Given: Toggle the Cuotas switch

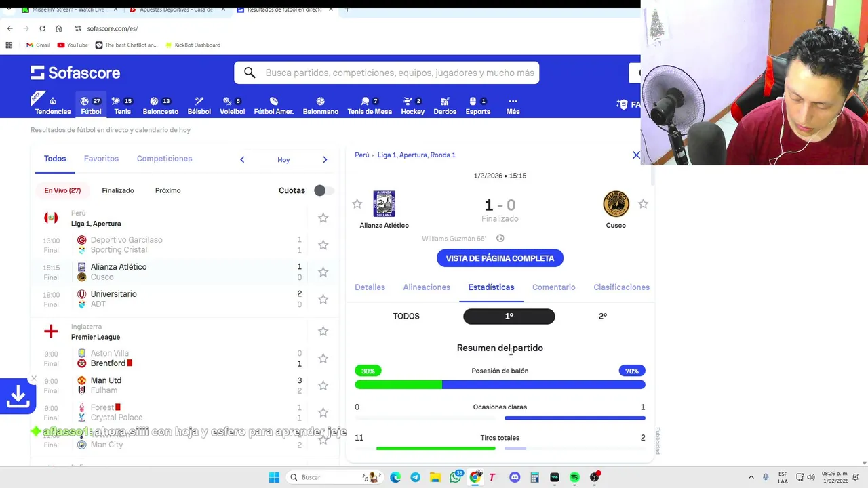Looking at the screenshot, I should tap(323, 190).
